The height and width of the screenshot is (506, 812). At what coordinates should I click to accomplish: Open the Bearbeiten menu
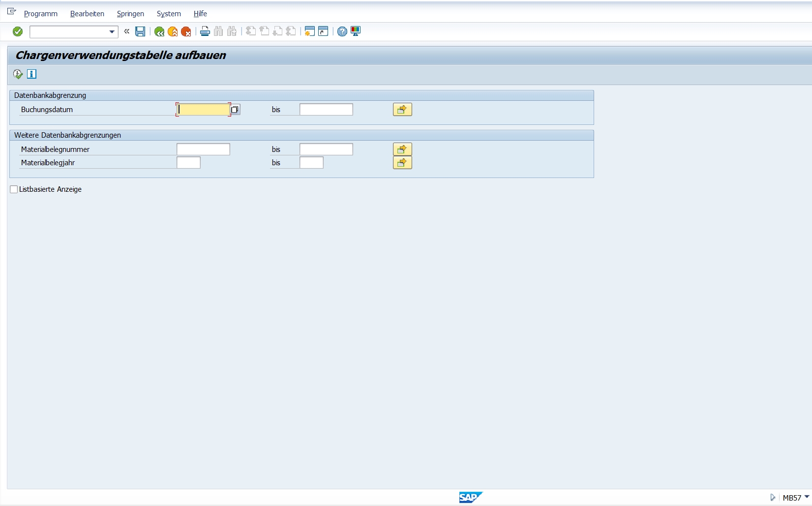click(x=87, y=14)
